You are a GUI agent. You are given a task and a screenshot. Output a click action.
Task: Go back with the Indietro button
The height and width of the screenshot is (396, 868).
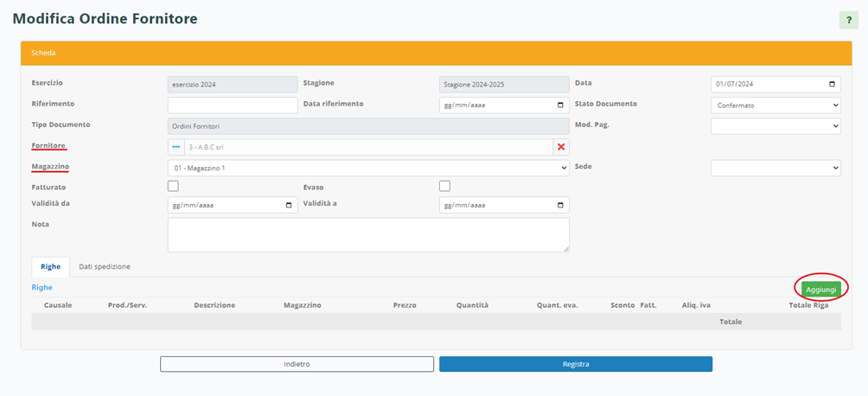[297, 364]
